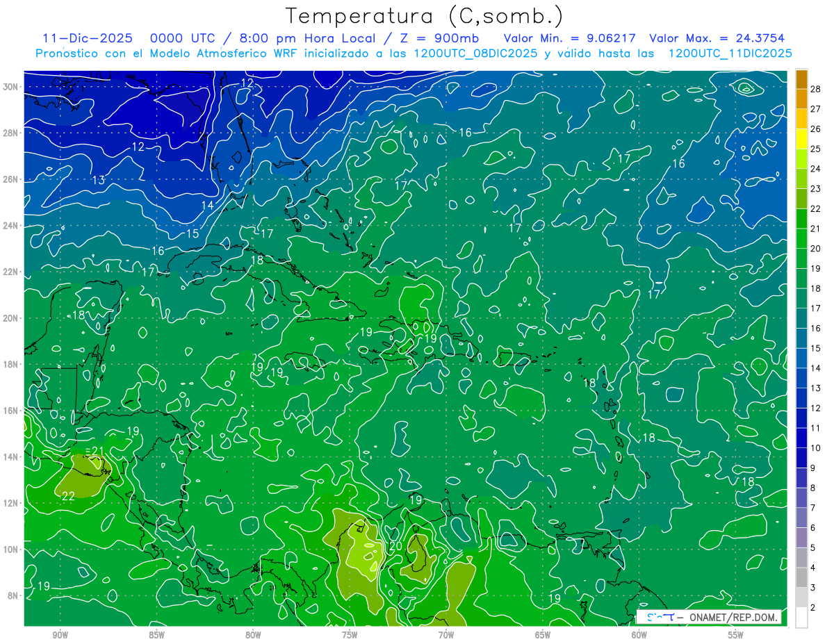This screenshot has width=834, height=644.
Task: Click the "0000 UTC" time label
Action: [183, 38]
